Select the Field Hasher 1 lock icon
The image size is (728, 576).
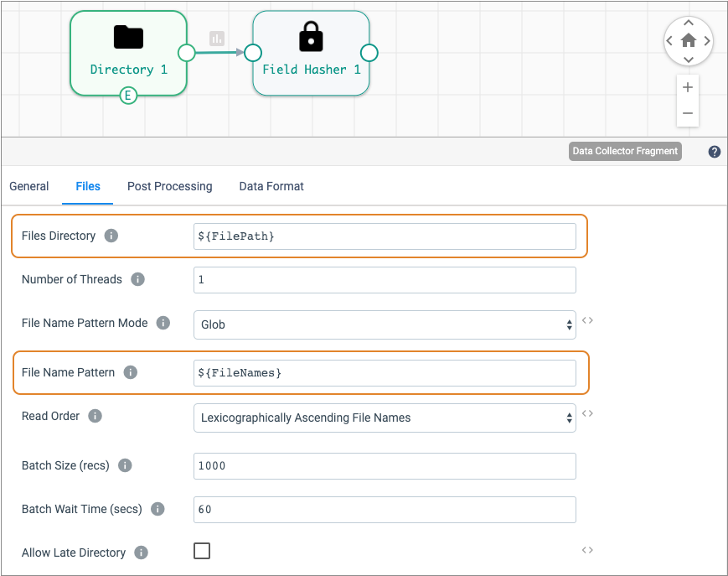pyautogui.click(x=311, y=38)
